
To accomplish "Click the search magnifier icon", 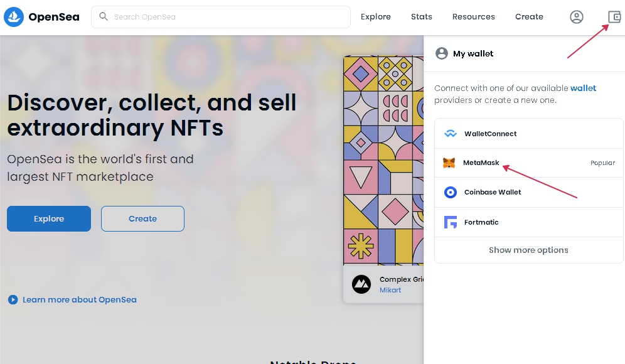I will pyautogui.click(x=104, y=17).
